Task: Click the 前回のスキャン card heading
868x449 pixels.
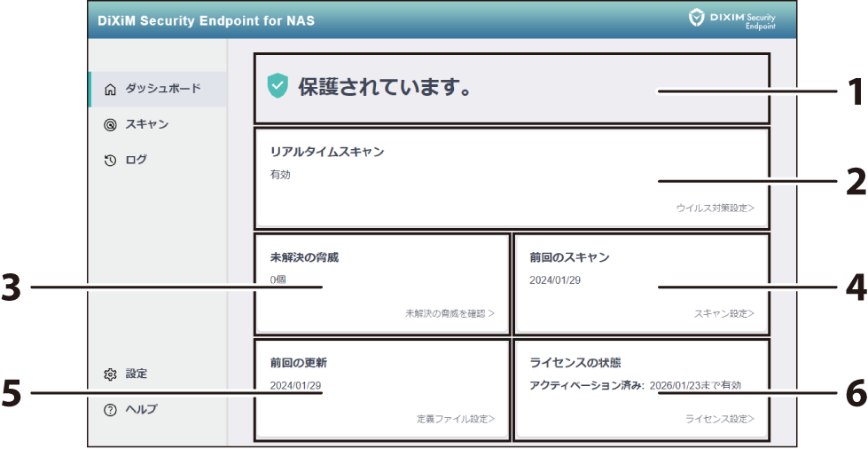Action: (x=569, y=257)
